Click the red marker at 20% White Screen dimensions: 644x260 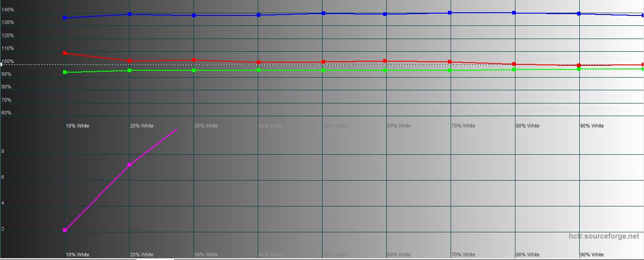[130, 61]
